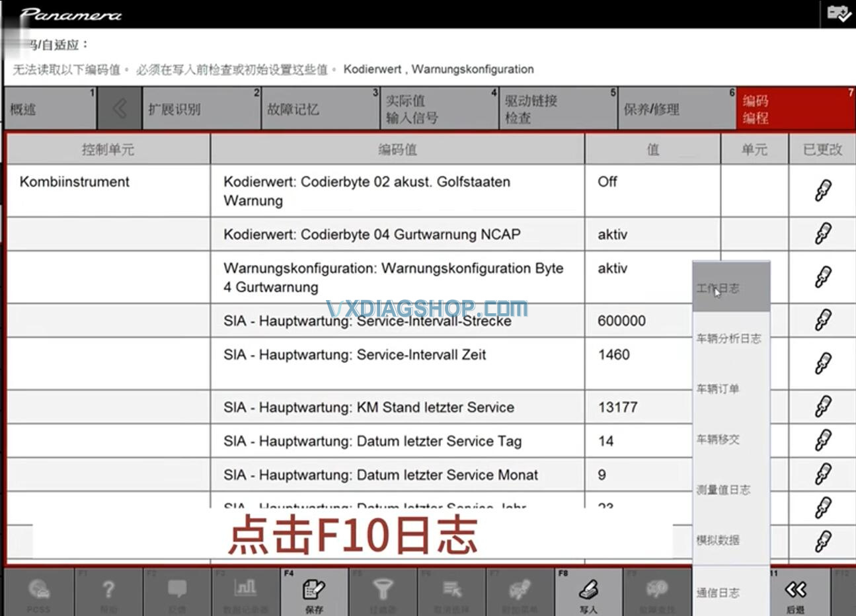
Task: Click F8 Write (写入) toolbar button
Action: point(588,592)
